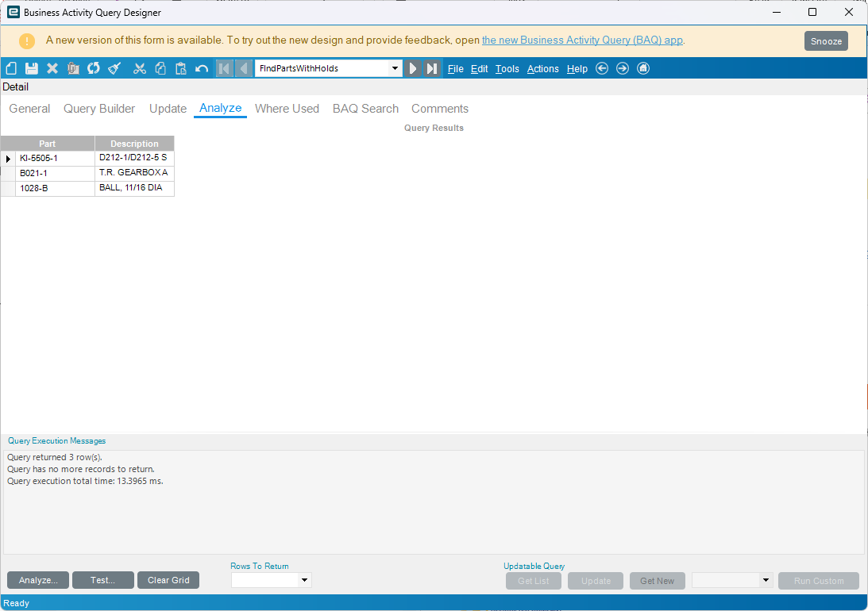This screenshot has width=868, height=611.
Task: Click the Home icon in toolbar
Action: pos(642,68)
